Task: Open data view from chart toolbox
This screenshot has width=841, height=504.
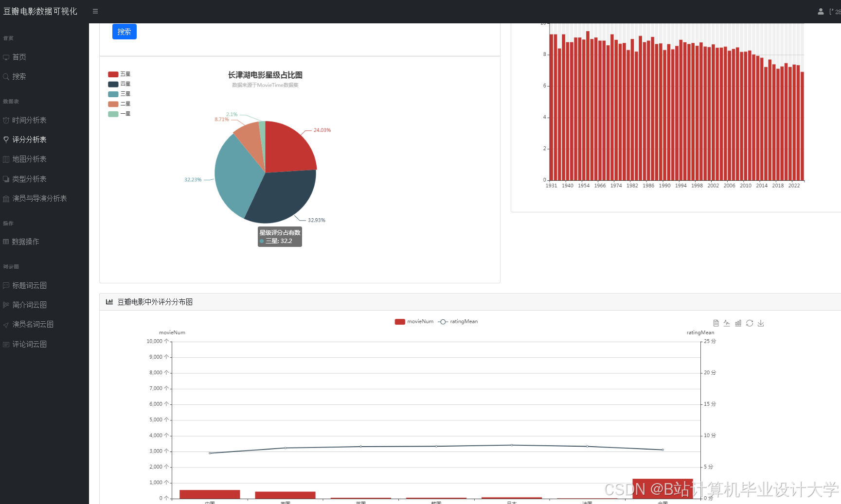Action: 716,323
